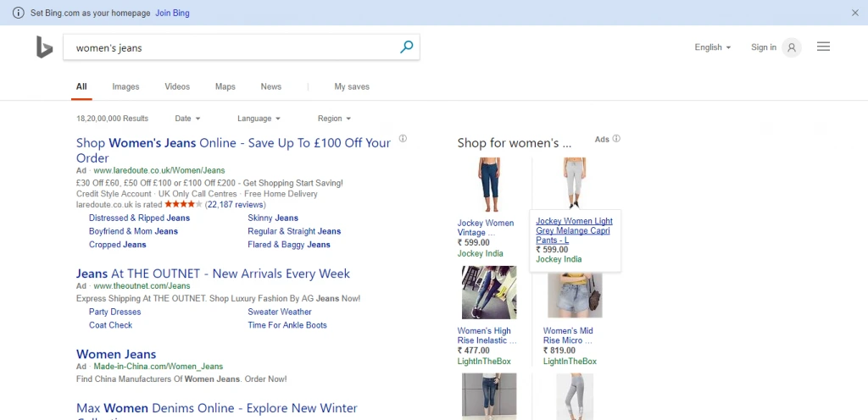Expand the Region filter dropdown
868x420 pixels.
[334, 119]
